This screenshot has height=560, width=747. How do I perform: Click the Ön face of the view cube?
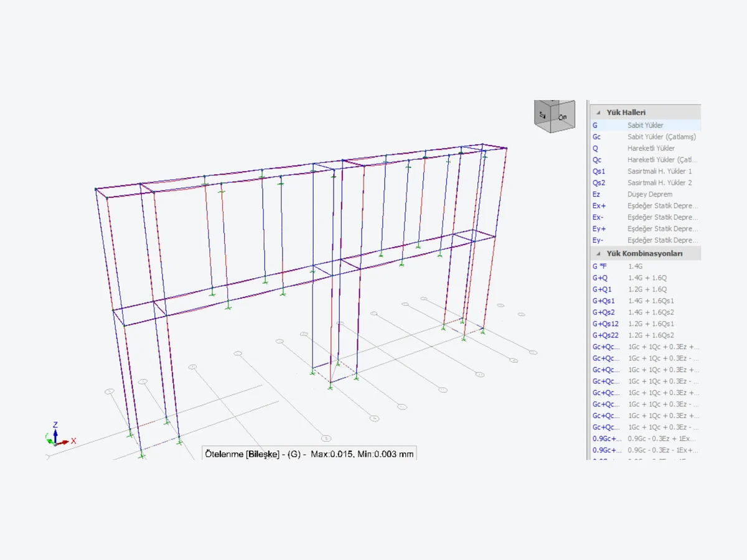tap(563, 118)
